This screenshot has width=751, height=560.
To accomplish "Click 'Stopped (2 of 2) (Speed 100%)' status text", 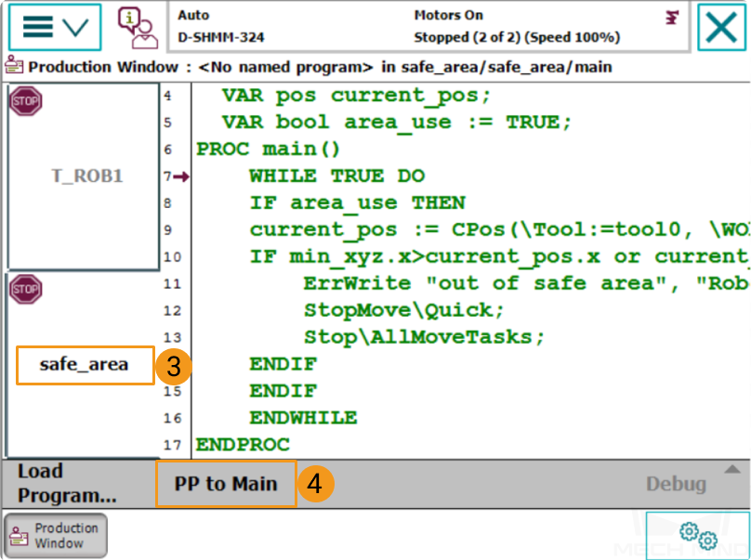I will 517,37.
